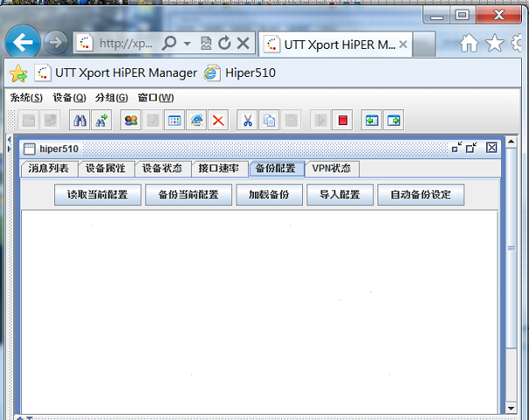The height and width of the screenshot is (420, 529).
Task: Open the 设备(Q) menu
Action: [x=69, y=98]
